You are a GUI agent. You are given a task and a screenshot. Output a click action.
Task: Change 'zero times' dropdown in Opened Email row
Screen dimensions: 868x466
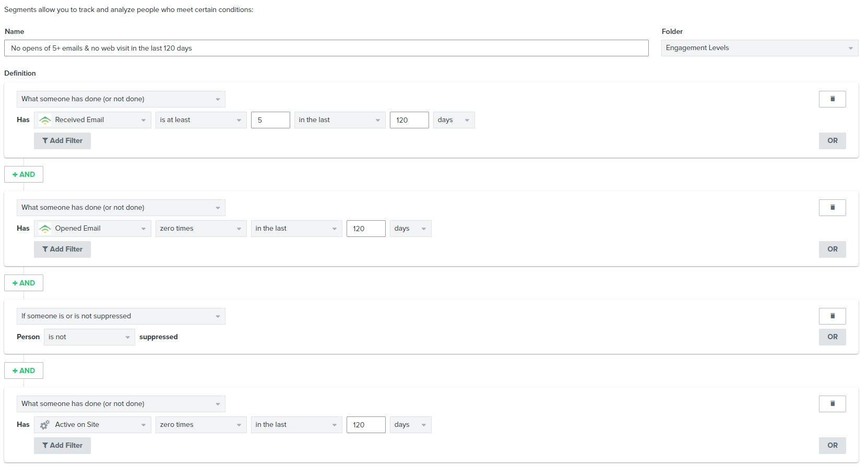(x=201, y=229)
